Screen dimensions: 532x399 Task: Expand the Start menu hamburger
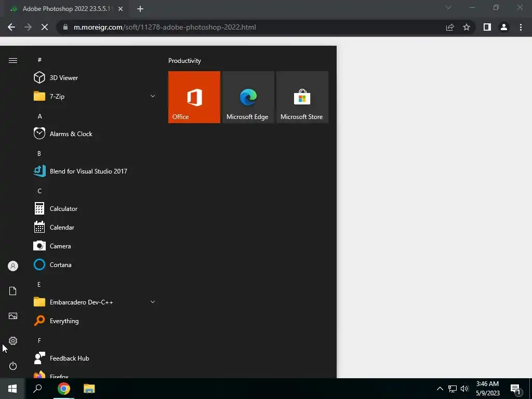[13, 60]
